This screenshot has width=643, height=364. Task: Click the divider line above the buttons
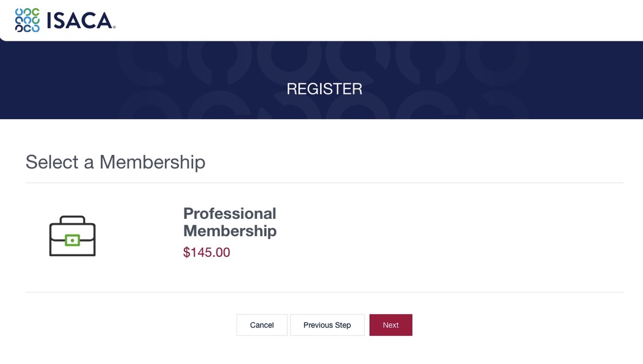[x=325, y=293]
